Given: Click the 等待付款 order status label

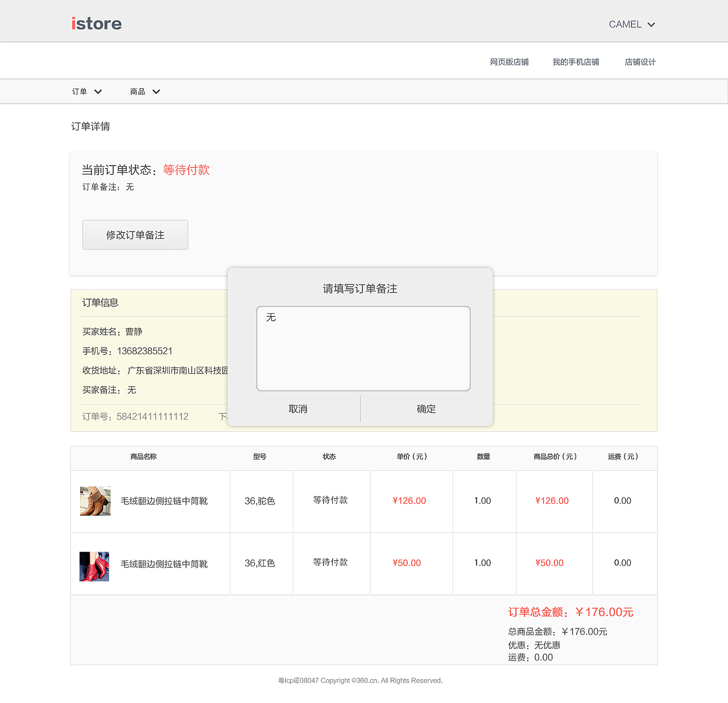Looking at the screenshot, I should [x=186, y=170].
